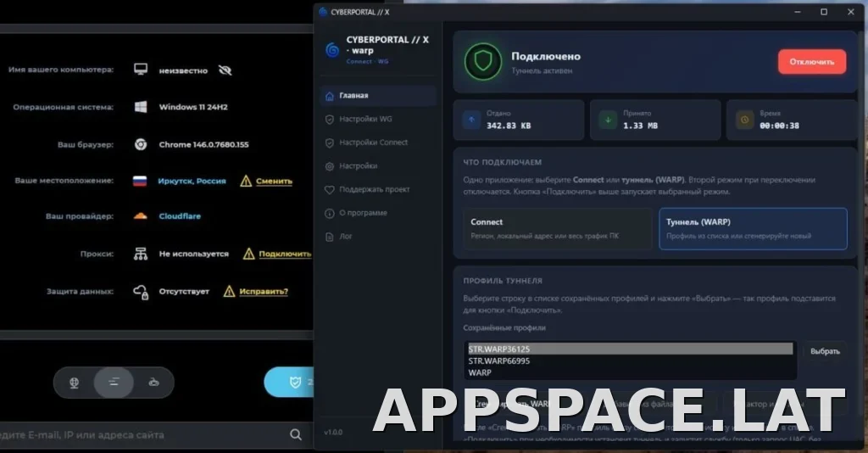
Task: Toggle computer name visibility eye icon
Action: click(x=225, y=70)
